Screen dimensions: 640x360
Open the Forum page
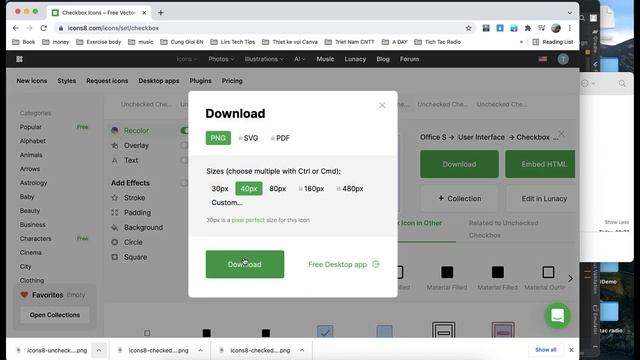(409, 59)
